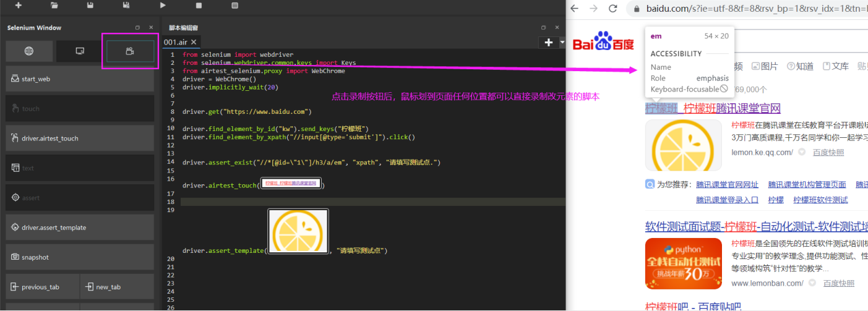This screenshot has width=868, height=311.
Task: Click the lemon.ke.qq.com result URL
Action: (762, 152)
